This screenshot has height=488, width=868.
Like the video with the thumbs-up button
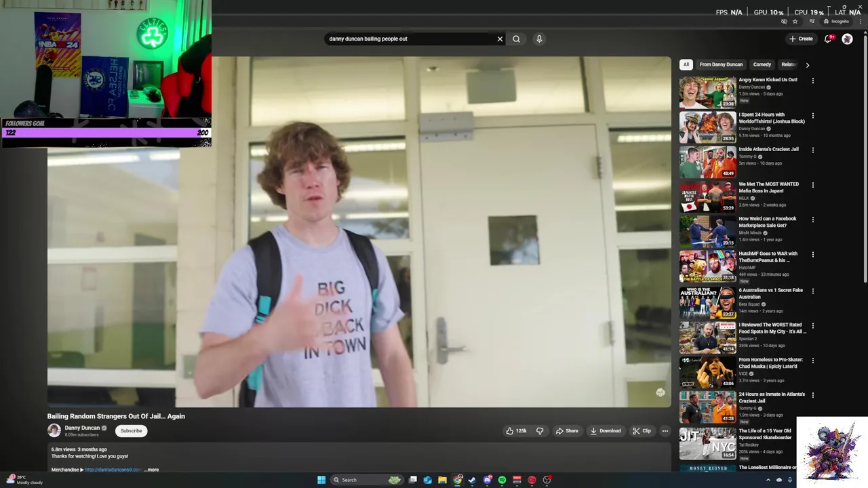click(x=516, y=430)
